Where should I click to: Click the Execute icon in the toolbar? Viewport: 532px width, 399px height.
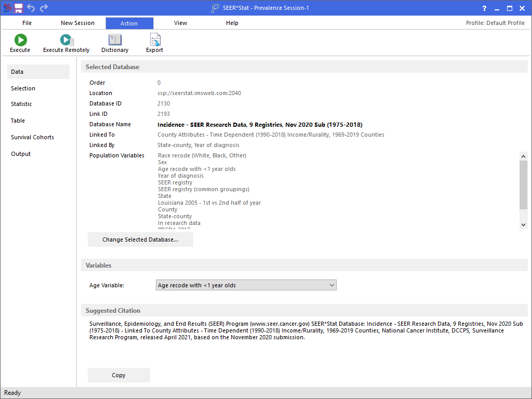(20, 41)
